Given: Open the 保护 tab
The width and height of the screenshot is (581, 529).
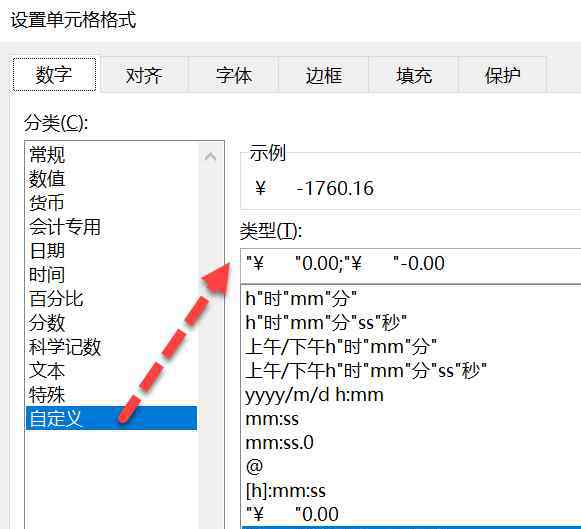Looking at the screenshot, I should click(x=503, y=74).
